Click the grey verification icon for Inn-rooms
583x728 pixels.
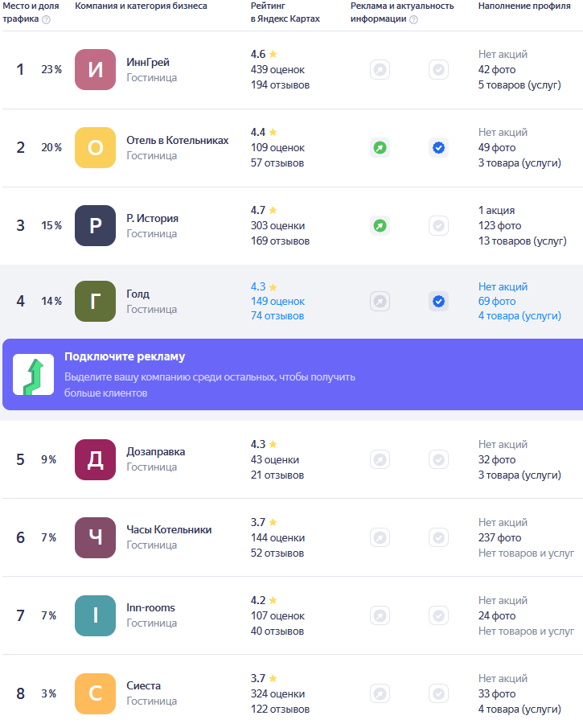[x=438, y=616]
